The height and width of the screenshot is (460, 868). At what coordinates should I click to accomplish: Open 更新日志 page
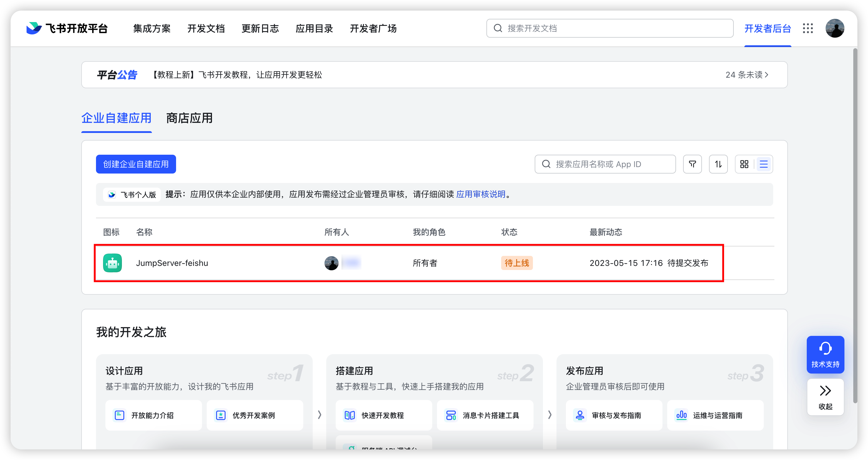pyautogui.click(x=260, y=29)
